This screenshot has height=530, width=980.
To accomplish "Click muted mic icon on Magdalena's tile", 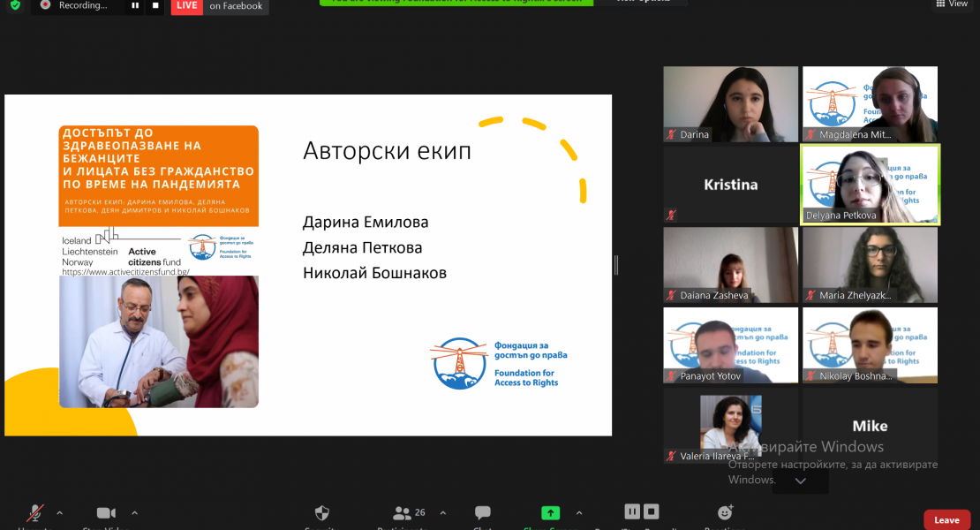I will click(811, 134).
